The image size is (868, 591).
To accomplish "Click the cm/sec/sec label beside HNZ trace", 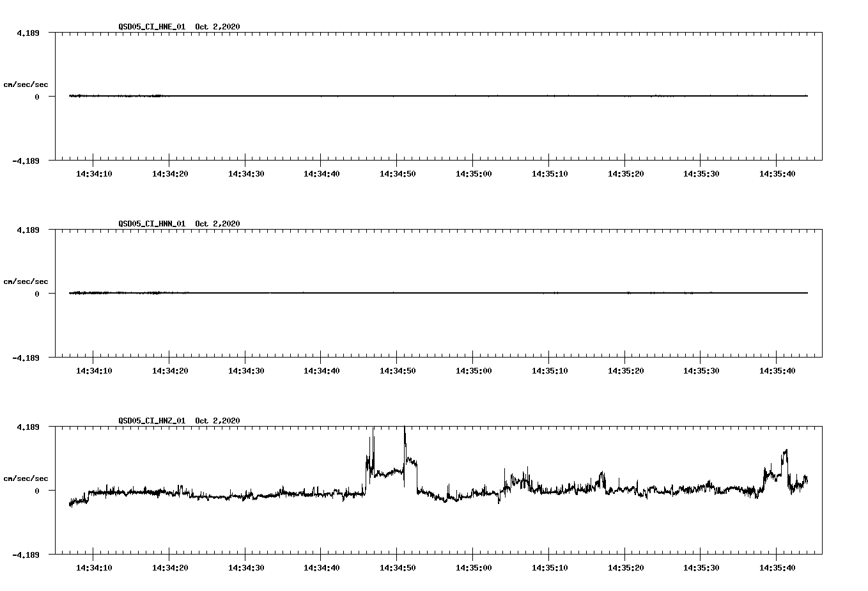I will pos(26,477).
